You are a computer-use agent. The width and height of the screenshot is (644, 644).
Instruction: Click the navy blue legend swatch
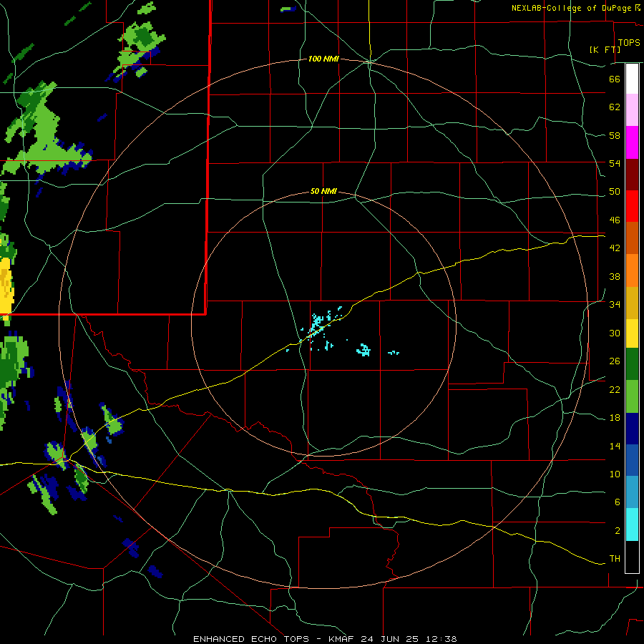[x=632, y=429]
